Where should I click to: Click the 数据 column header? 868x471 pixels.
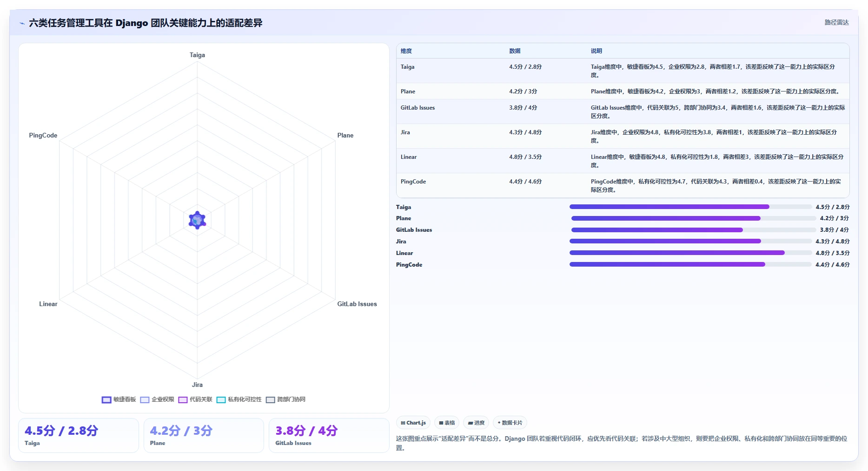click(x=515, y=51)
